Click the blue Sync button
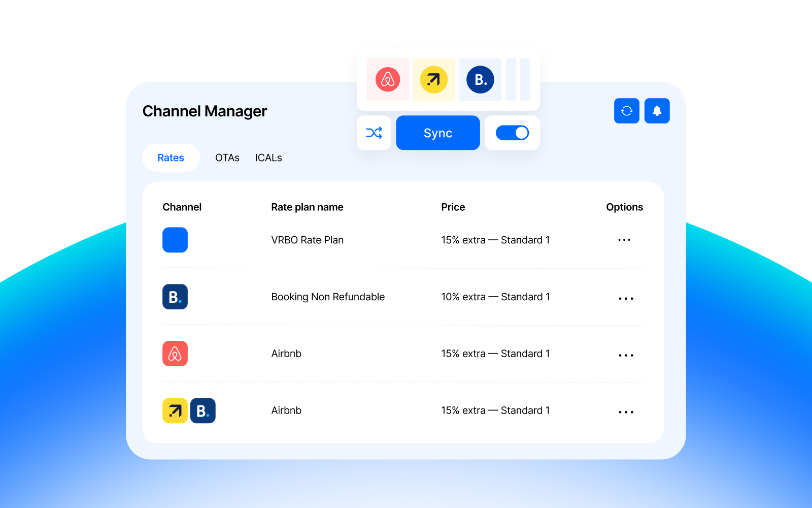812x508 pixels. pyautogui.click(x=438, y=133)
